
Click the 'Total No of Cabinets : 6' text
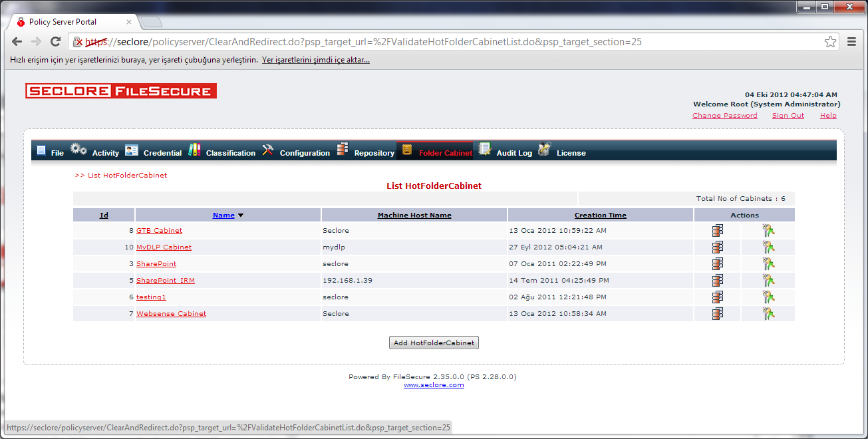pyautogui.click(x=741, y=199)
